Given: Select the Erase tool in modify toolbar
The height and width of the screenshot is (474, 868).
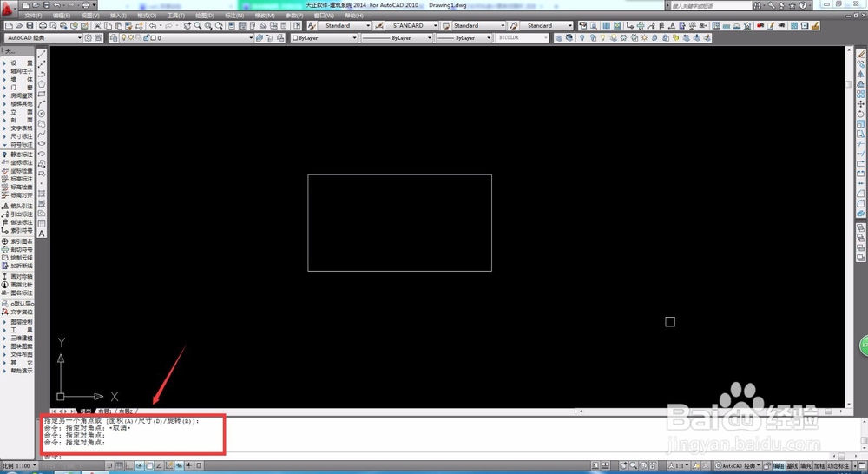Looking at the screenshot, I should coord(861,55).
